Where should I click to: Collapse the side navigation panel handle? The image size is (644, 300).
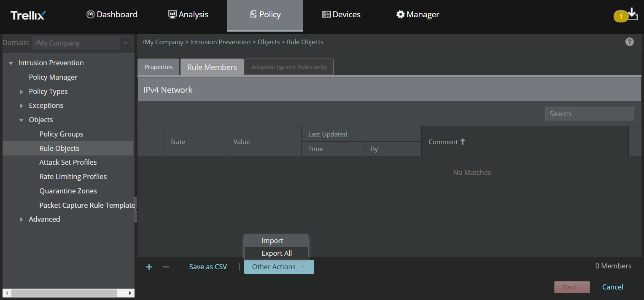136,209
